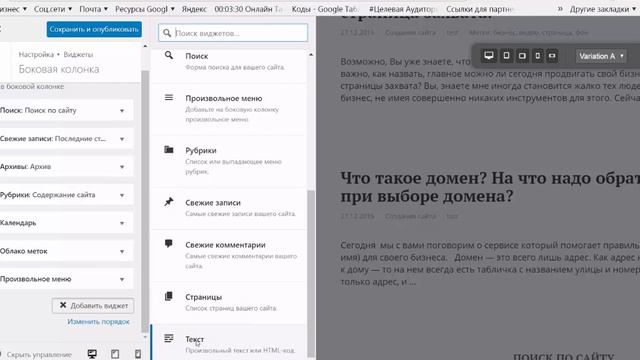
Task: Choose the Свежие комментарии widget title
Action: (225, 245)
